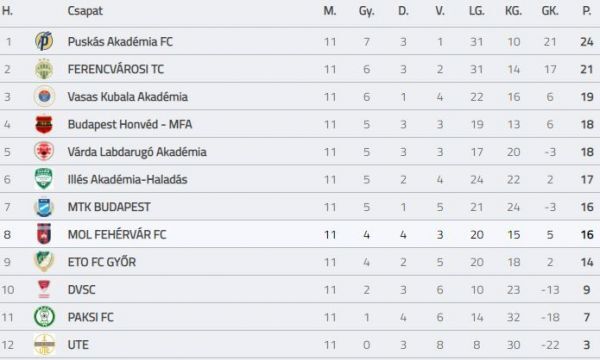Click the Paksi FC round emblem
Viewport: 600px width, 360px height.
pos(44,317)
